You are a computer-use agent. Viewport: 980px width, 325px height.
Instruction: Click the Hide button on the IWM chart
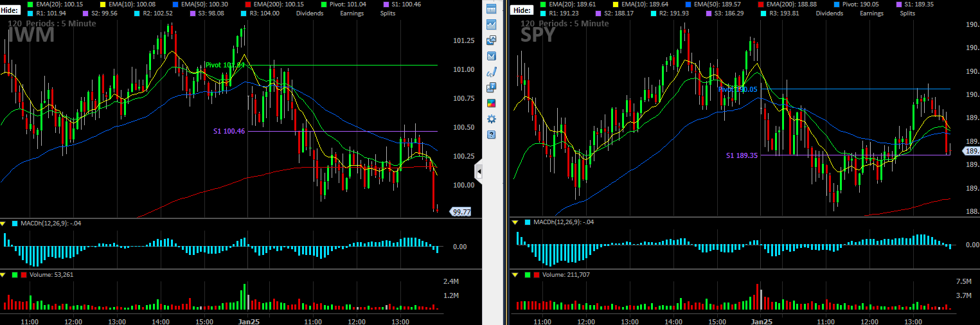pyautogui.click(x=11, y=10)
